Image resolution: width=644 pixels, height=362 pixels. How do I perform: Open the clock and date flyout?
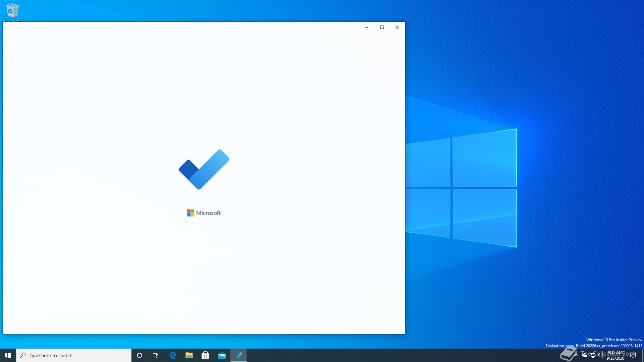(615, 355)
